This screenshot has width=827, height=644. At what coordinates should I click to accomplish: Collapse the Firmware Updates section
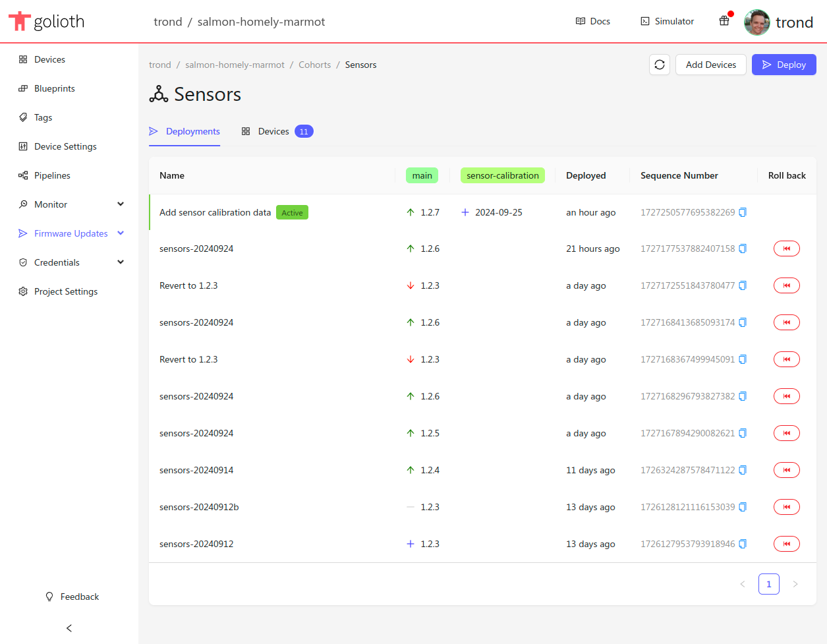pyautogui.click(x=71, y=233)
